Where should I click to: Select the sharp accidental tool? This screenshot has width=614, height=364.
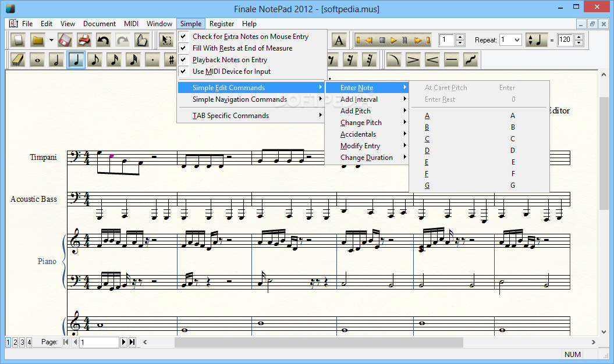171,60
